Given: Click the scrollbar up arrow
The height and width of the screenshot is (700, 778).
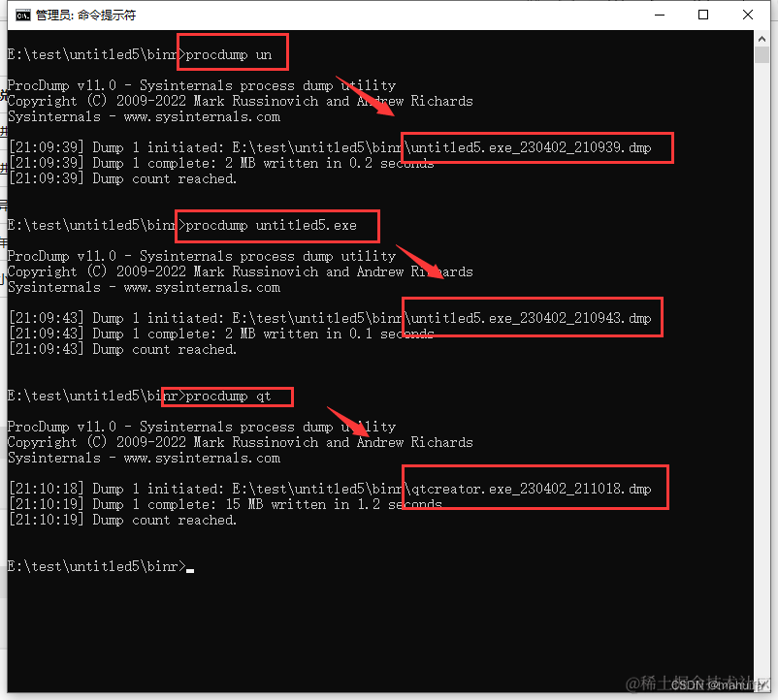Looking at the screenshot, I should click(762, 38).
